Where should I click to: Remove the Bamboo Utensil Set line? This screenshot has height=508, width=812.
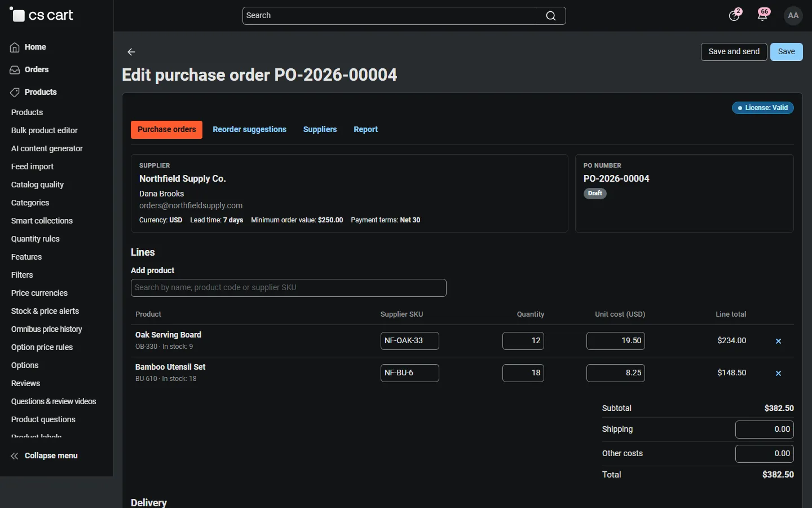click(x=778, y=373)
